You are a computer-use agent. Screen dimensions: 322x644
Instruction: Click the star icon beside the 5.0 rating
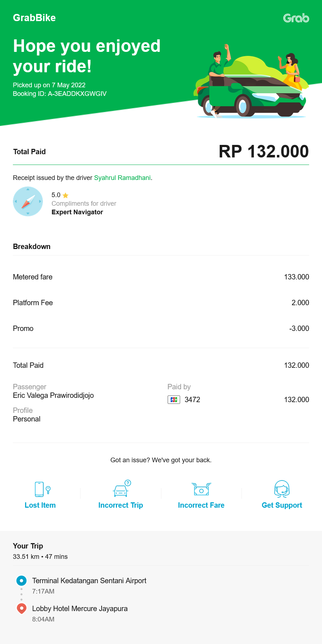[65, 195]
